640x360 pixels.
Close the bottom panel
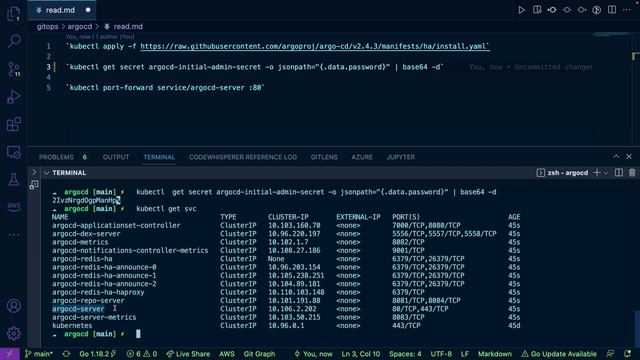[629, 157]
